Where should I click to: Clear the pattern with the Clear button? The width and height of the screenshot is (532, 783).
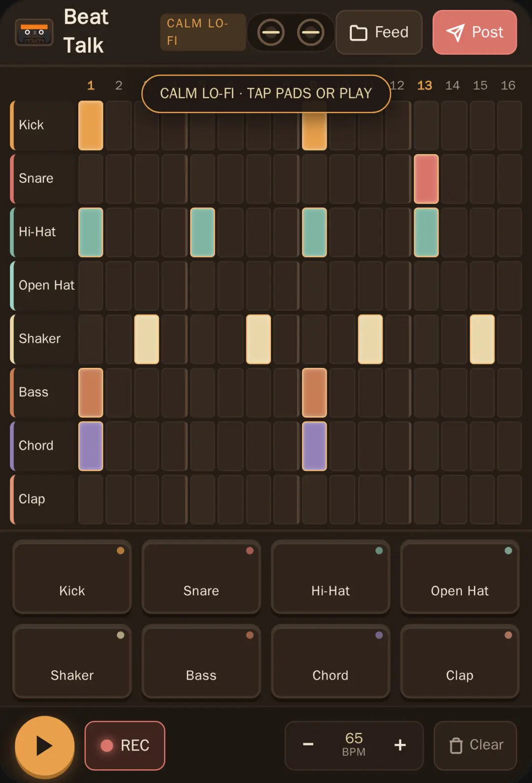tap(475, 746)
